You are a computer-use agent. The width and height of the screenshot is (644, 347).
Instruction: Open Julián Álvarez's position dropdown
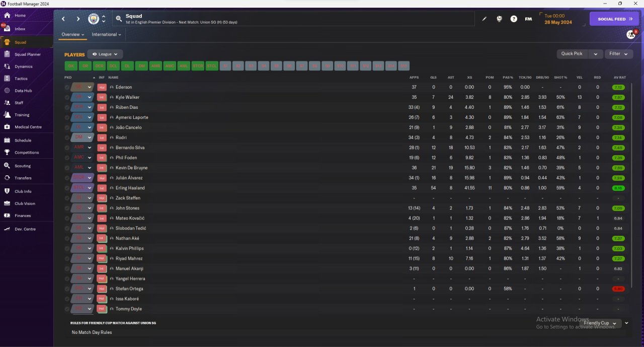(x=83, y=178)
